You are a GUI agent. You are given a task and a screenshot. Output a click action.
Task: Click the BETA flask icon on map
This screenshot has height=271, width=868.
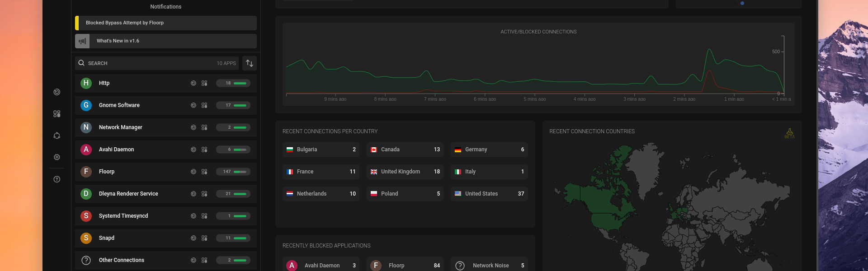click(x=789, y=133)
